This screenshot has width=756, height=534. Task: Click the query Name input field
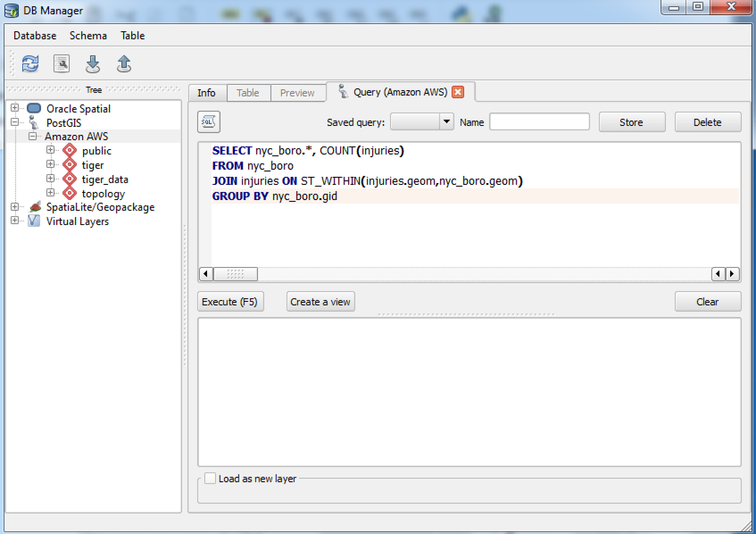pyautogui.click(x=539, y=122)
